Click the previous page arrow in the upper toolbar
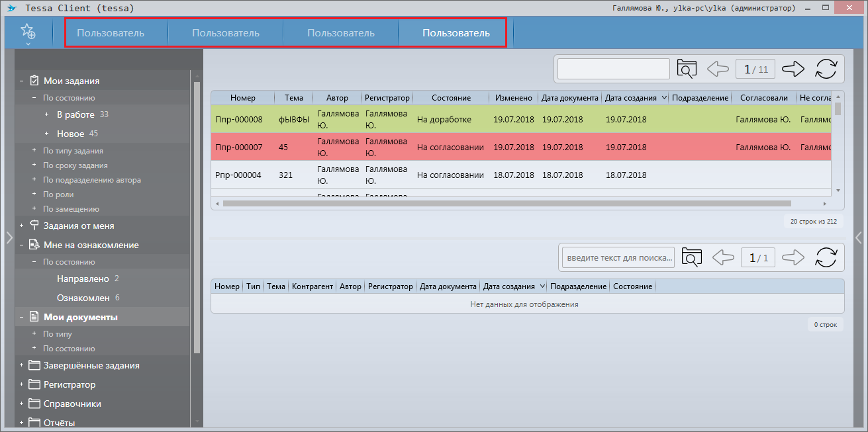868x432 pixels. tap(718, 69)
